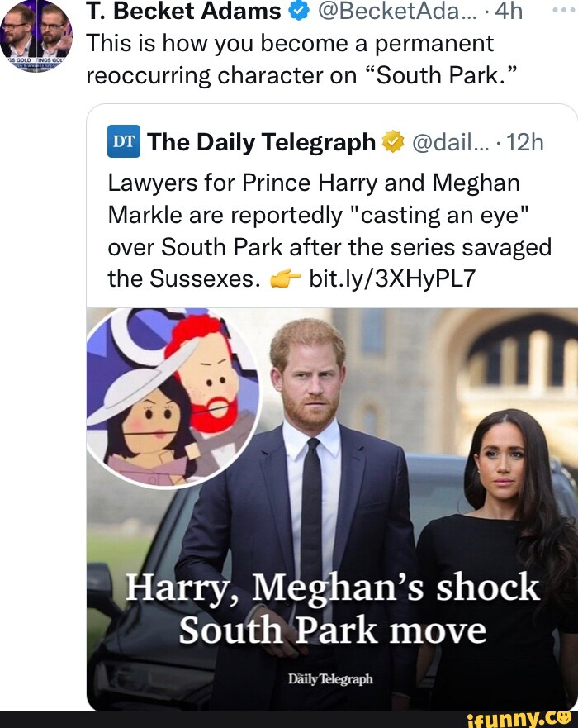This screenshot has height=728, width=578.
Task: Click the quoted text about Lawyers for Prince Harry
Action: [329, 230]
